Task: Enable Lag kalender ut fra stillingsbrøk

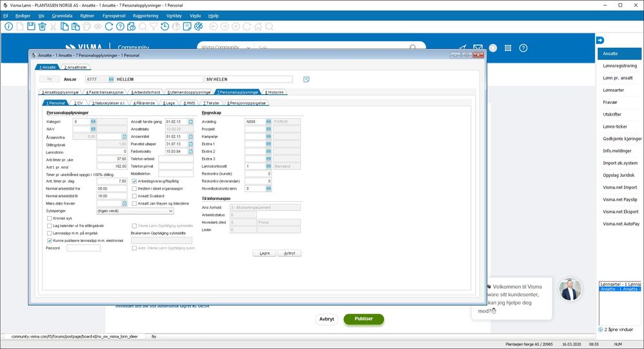Action: pyautogui.click(x=49, y=226)
